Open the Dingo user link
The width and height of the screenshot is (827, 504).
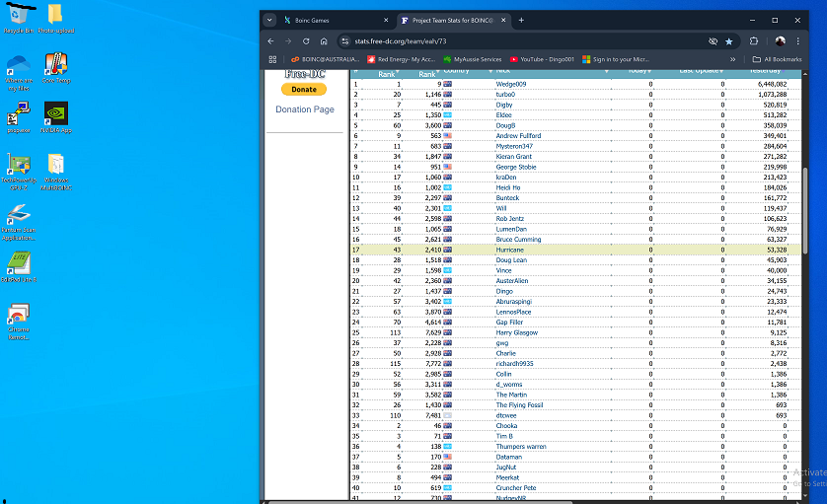click(503, 291)
